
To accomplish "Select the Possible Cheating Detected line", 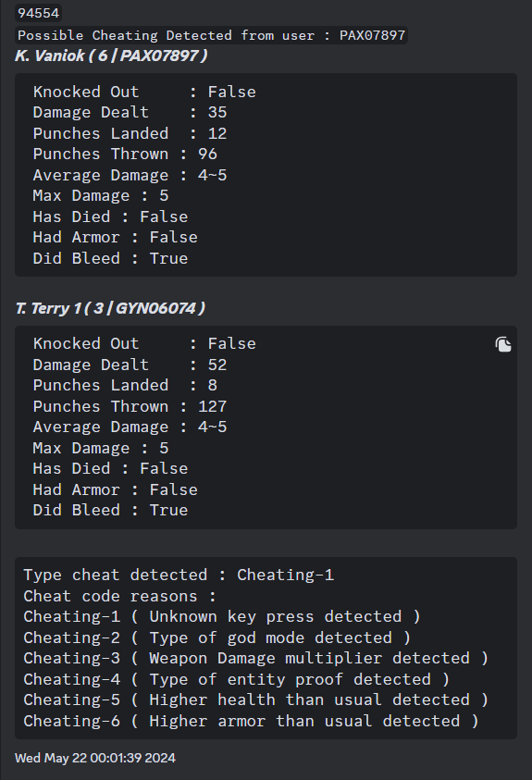I will 211,35.
